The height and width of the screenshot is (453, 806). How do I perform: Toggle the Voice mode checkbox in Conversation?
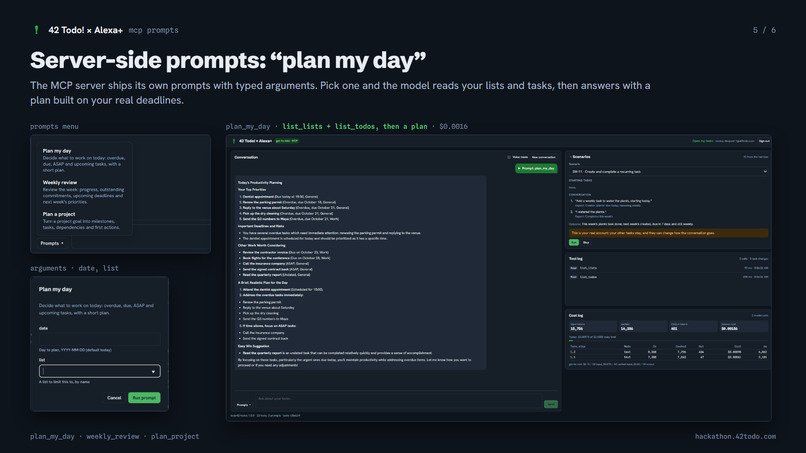click(x=509, y=157)
